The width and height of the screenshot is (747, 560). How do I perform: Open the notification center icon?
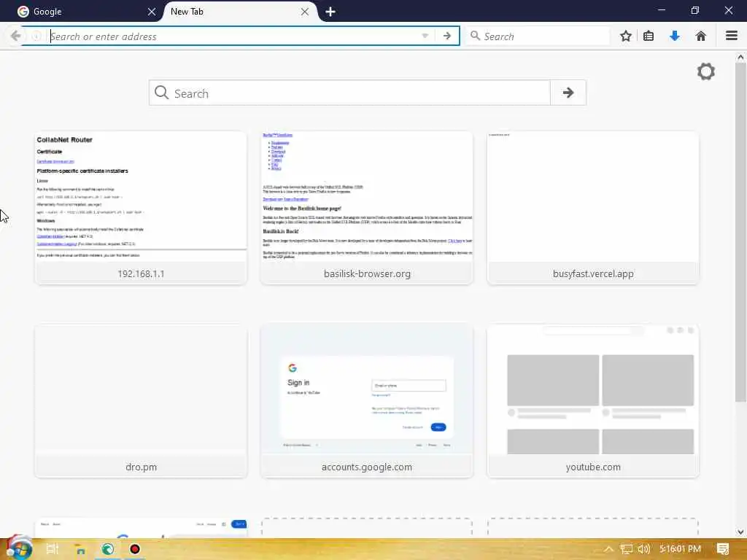tap(723, 549)
